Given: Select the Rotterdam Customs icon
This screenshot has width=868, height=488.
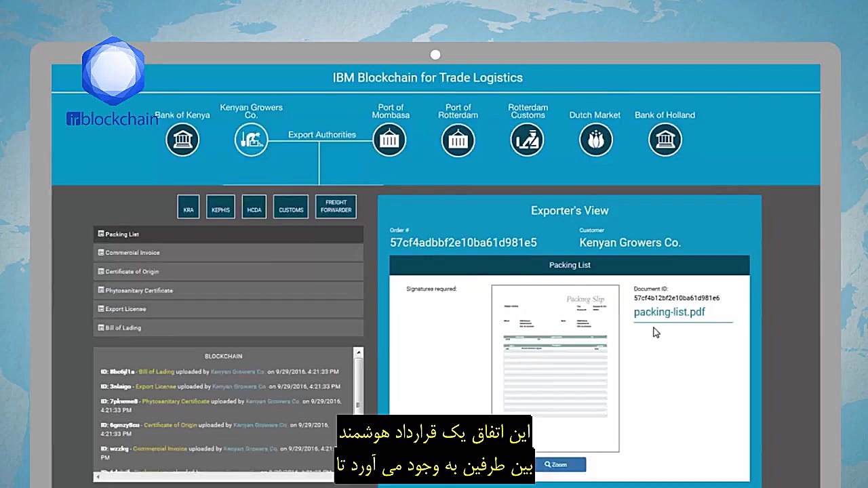Looking at the screenshot, I should pos(527,140).
